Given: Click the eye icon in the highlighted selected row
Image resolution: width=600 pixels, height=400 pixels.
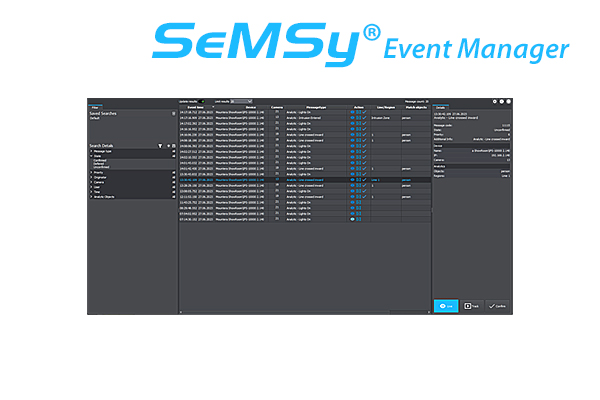Looking at the screenshot, I should point(352,180).
